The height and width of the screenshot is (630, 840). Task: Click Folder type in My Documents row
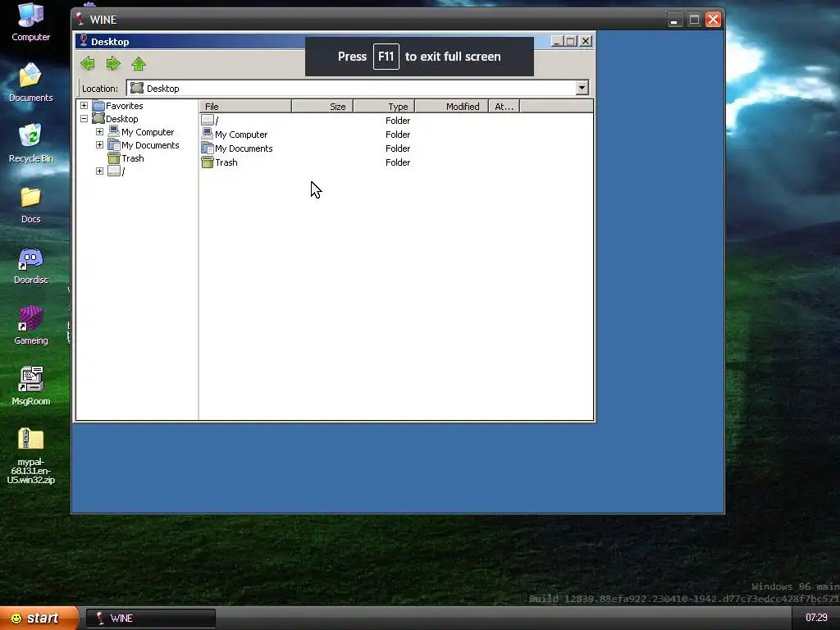coord(398,148)
